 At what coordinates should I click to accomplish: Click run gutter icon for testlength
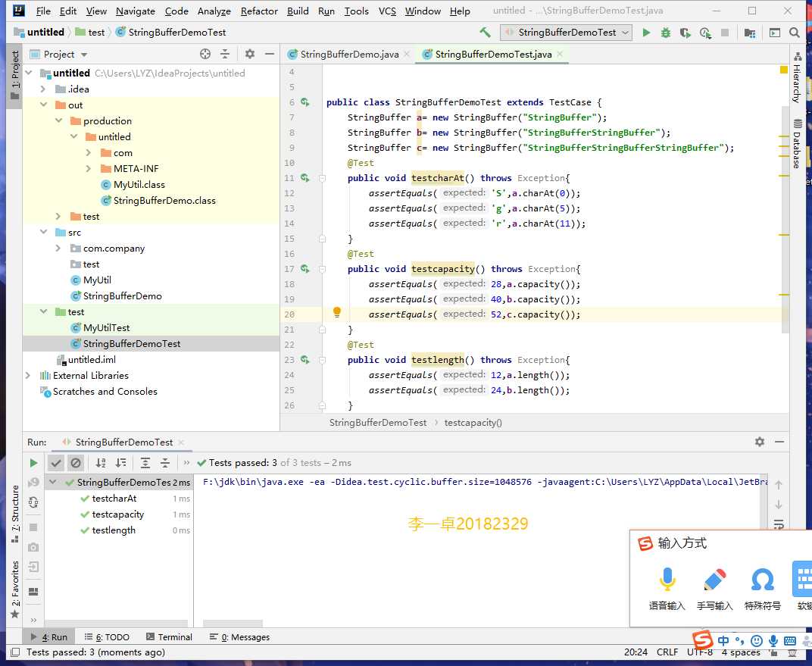click(x=305, y=359)
